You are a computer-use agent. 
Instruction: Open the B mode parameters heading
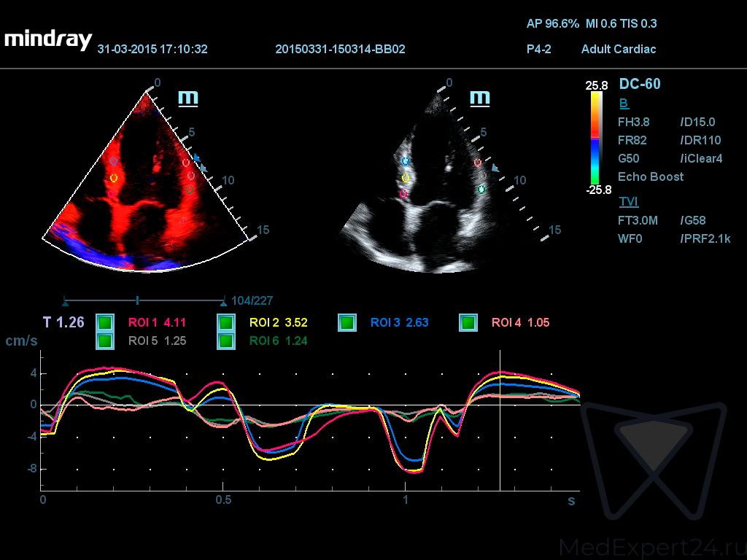[624, 104]
